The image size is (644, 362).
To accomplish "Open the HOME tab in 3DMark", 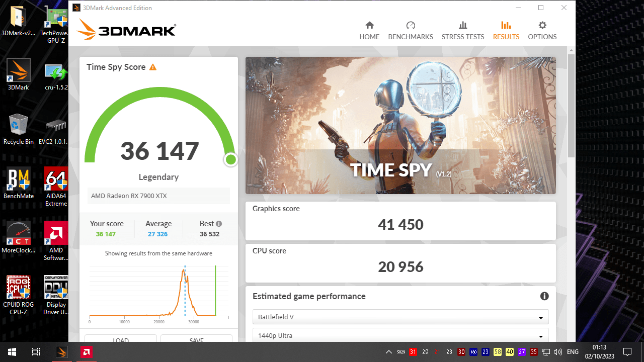I will [369, 31].
